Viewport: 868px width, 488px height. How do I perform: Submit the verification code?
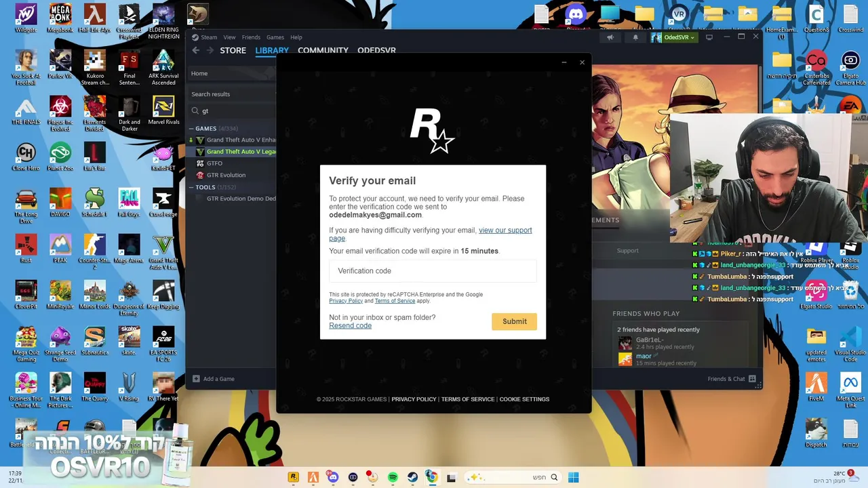coord(514,321)
